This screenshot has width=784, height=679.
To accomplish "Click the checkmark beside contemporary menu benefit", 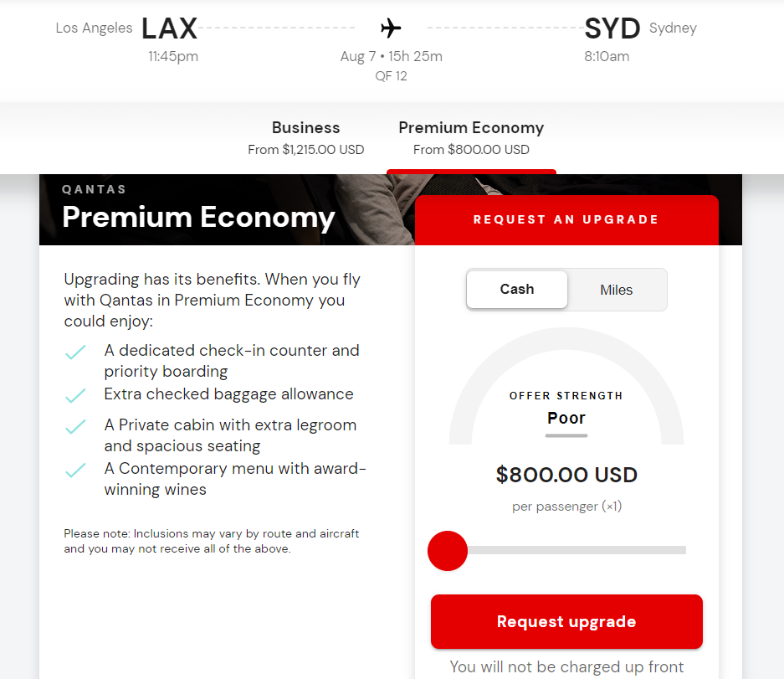I will (75, 472).
